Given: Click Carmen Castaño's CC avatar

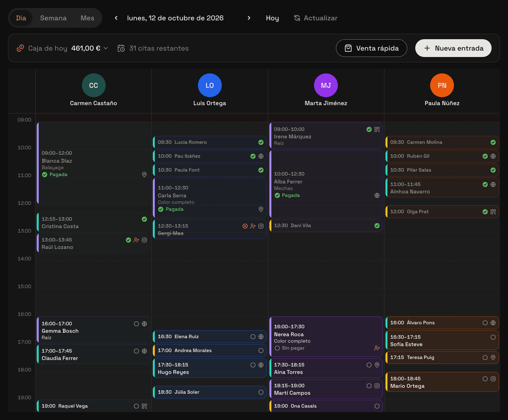Looking at the screenshot, I should [x=94, y=85].
